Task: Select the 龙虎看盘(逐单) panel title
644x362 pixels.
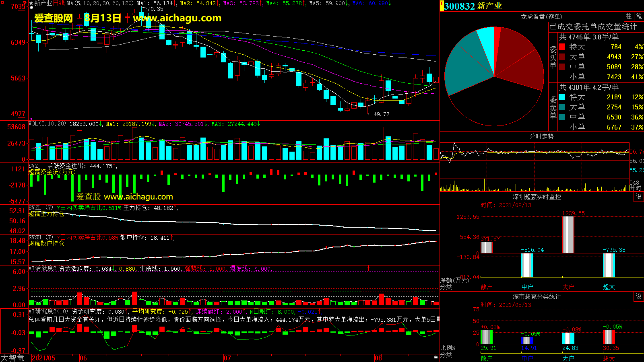Action: [541, 16]
